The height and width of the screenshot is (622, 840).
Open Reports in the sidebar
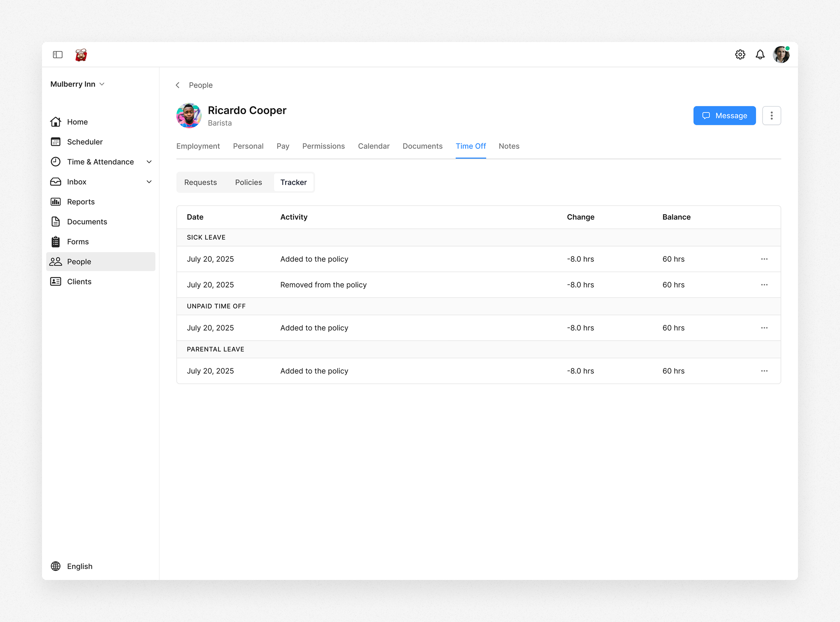pos(100,201)
